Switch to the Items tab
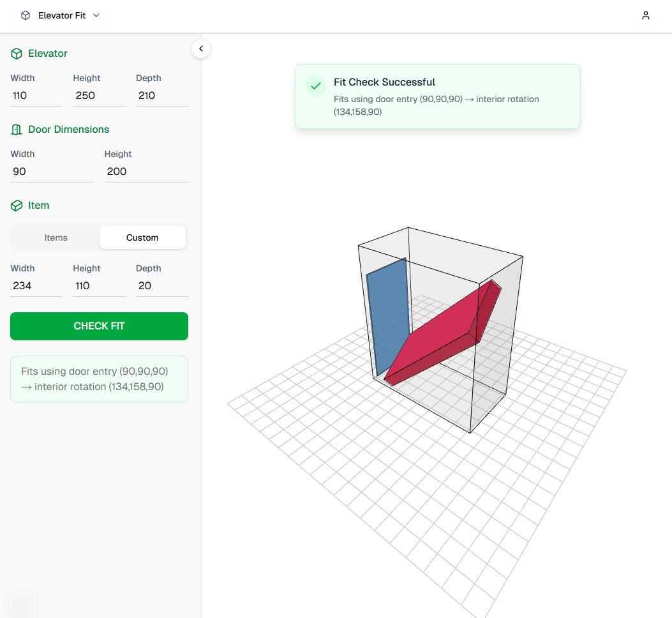 point(56,237)
